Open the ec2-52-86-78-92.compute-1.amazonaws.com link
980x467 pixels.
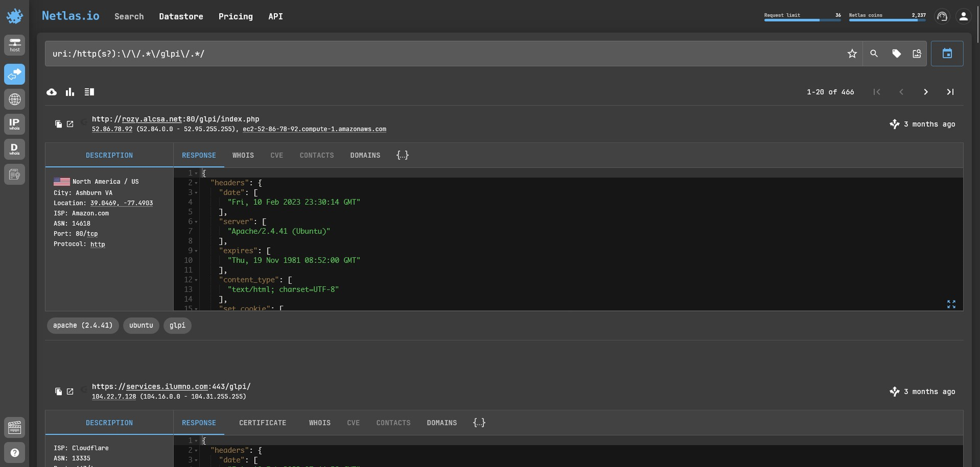coord(314,129)
